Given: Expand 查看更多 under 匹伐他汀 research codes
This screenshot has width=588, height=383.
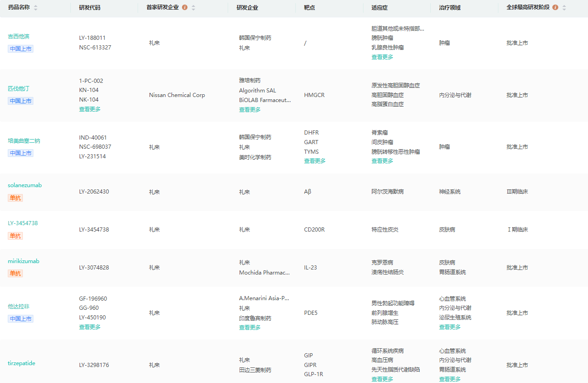Looking at the screenshot, I should 90,109.
